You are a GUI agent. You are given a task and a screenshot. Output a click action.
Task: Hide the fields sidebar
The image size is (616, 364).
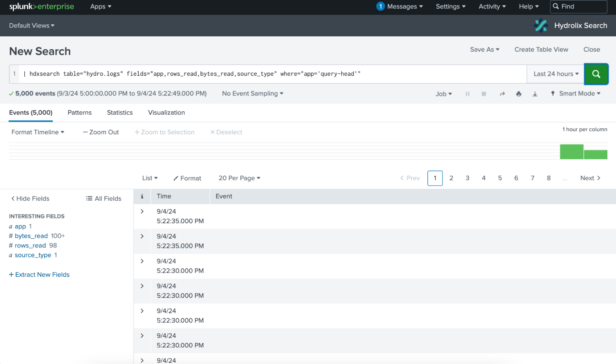[x=30, y=198]
